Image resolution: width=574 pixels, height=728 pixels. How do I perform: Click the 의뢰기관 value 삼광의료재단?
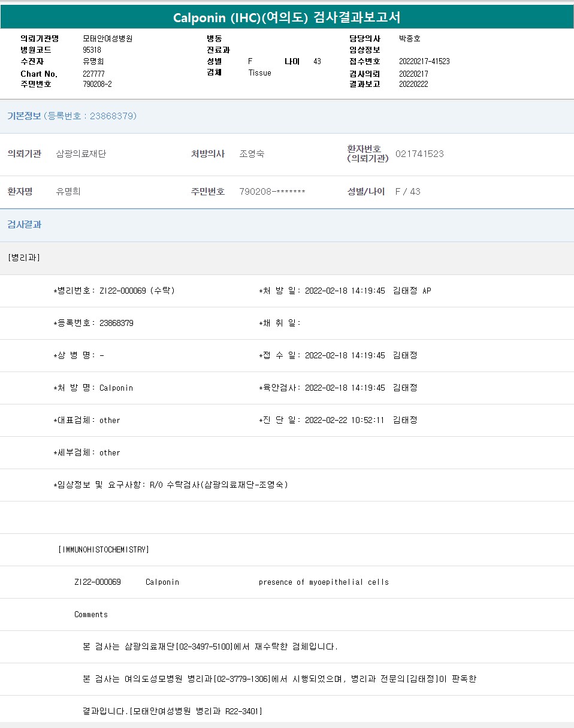(x=81, y=154)
